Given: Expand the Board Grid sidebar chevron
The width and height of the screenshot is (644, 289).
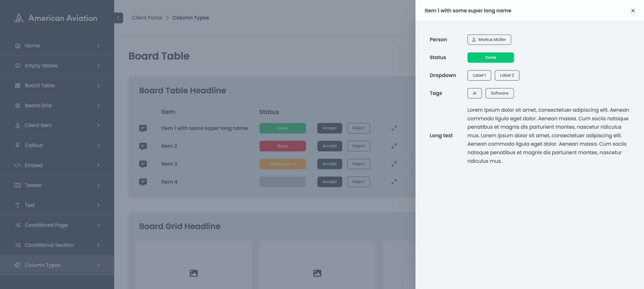Looking at the screenshot, I should [98, 105].
